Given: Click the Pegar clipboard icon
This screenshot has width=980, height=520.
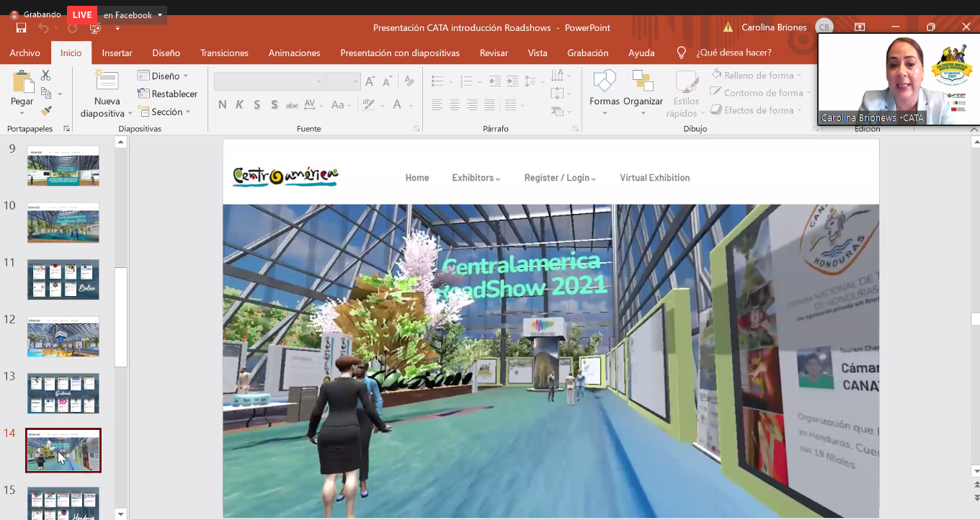Looking at the screenshot, I should [22, 82].
